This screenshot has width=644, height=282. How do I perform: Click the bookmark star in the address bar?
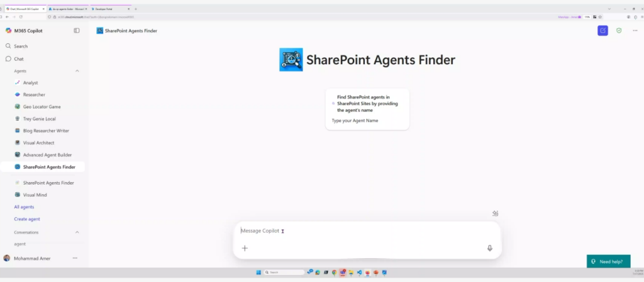coord(600,17)
